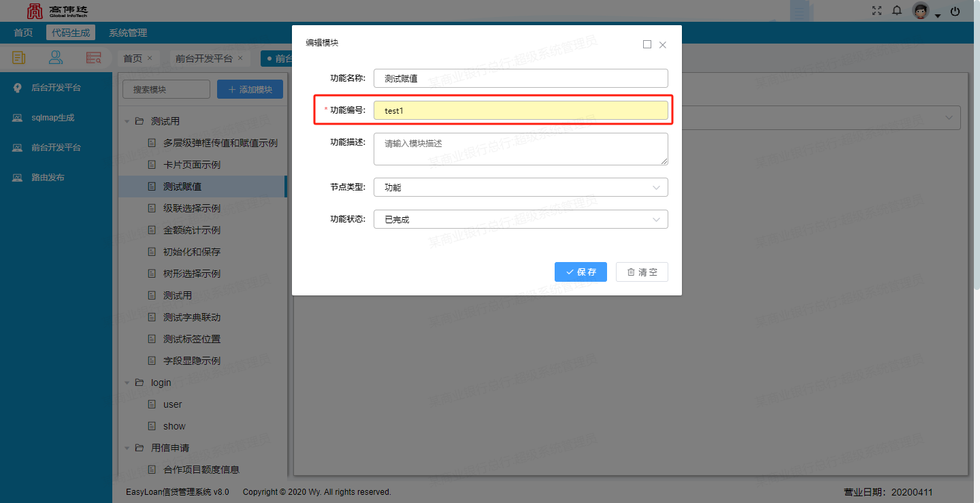Open the red list-search icon below the menu bar
The image size is (980, 503).
pos(94,57)
